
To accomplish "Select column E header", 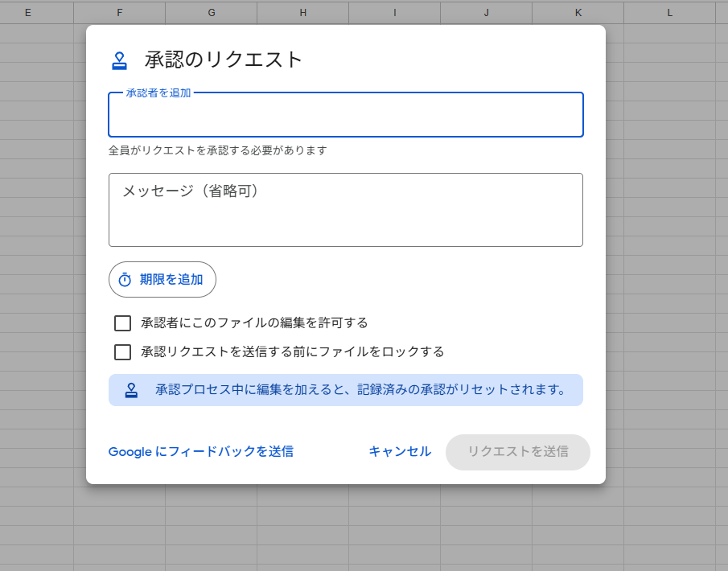I will coord(28,12).
